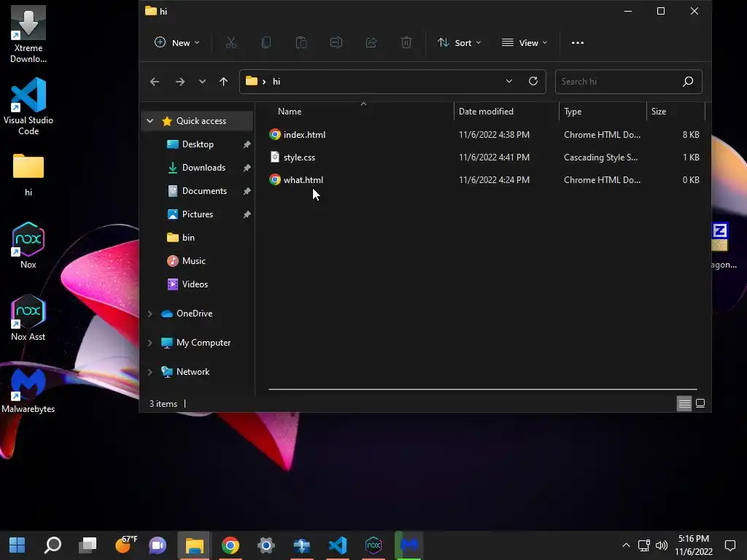Screen dimensions: 747x560
Task: Open Settings gear from the taskbar
Action: (266, 545)
